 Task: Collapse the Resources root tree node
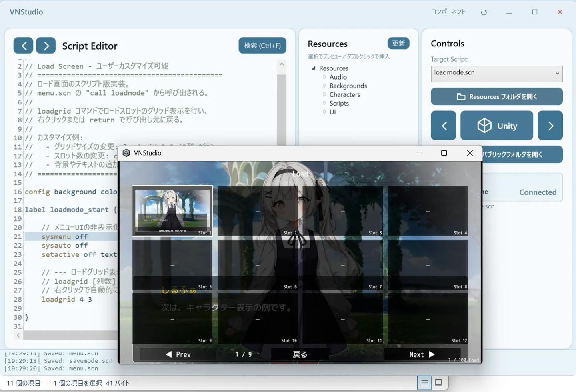[314, 68]
